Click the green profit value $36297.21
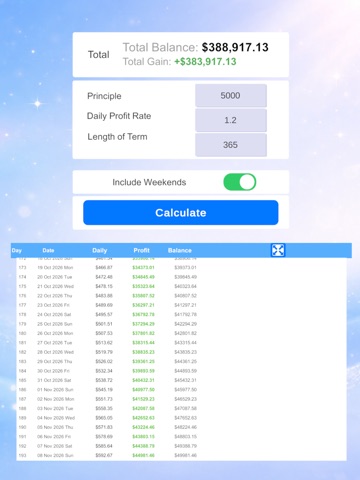Screen dimensions: 360x480 [143, 305]
